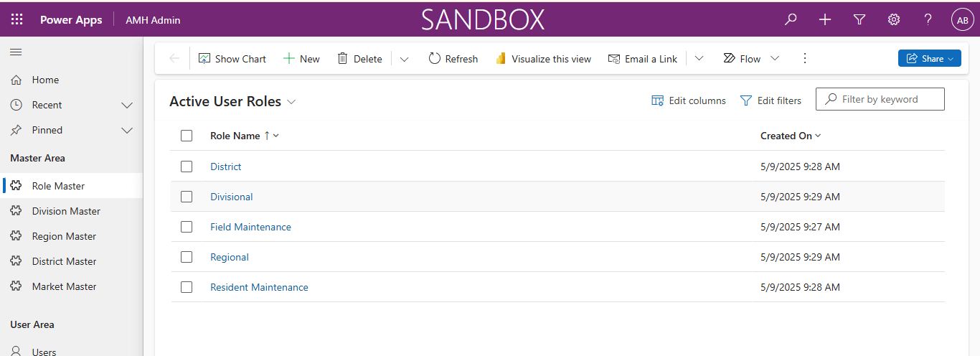Open the advanced find filter icon
This screenshot has height=356, width=980.
pos(859,19)
